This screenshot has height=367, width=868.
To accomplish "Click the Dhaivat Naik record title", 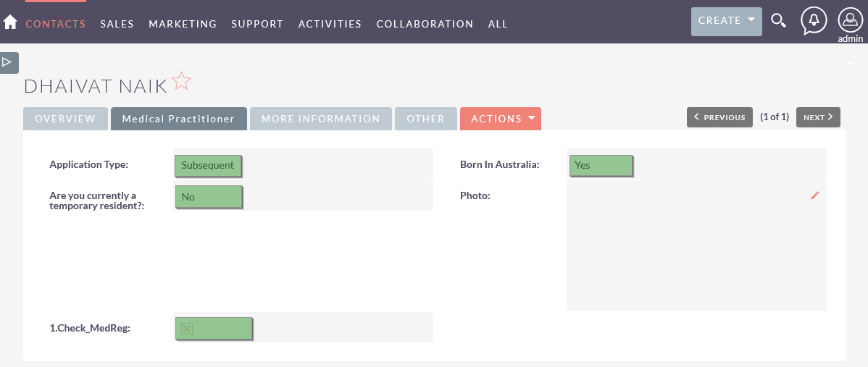I will coord(96,86).
